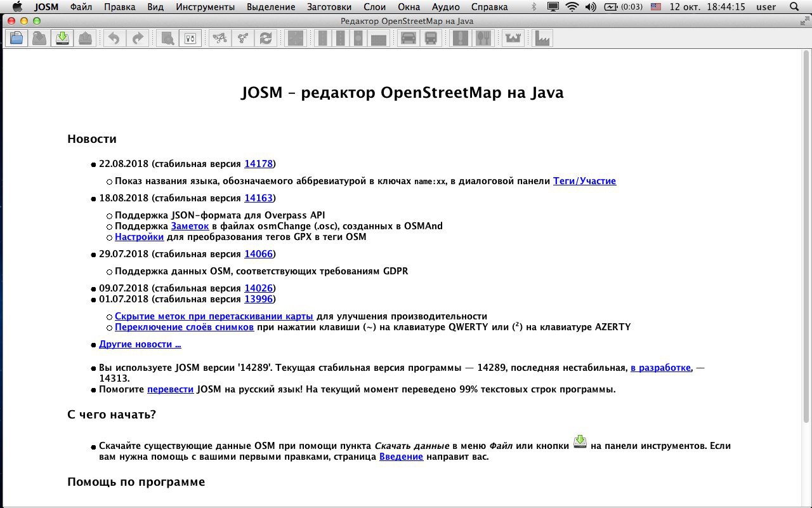Open the JOSM application menu
The width and height of the screenshot is (812, 508).
pyautogui.click(x=46, y=7)
